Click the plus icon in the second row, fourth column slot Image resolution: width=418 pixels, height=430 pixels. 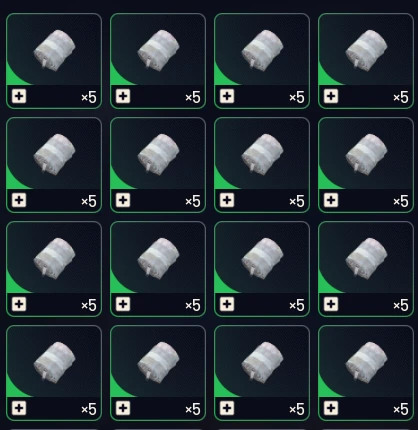coord(331,200)
